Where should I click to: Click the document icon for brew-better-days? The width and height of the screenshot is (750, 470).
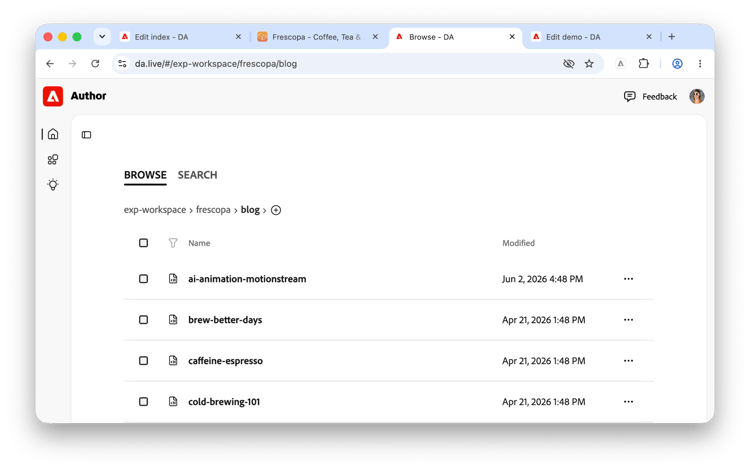click(x=173, y=319)
